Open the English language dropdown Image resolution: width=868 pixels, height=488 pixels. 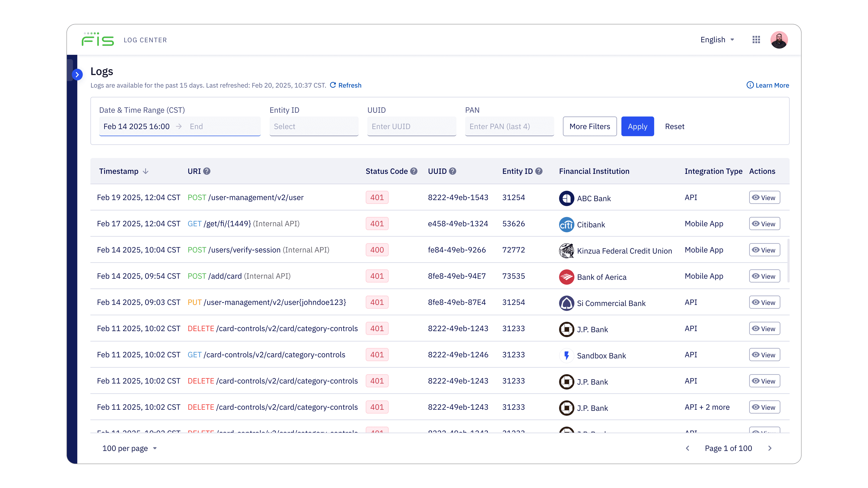point(717,40)
